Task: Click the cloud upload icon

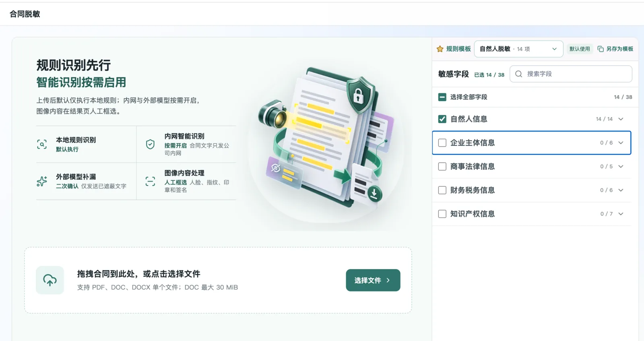Action: 50,280
